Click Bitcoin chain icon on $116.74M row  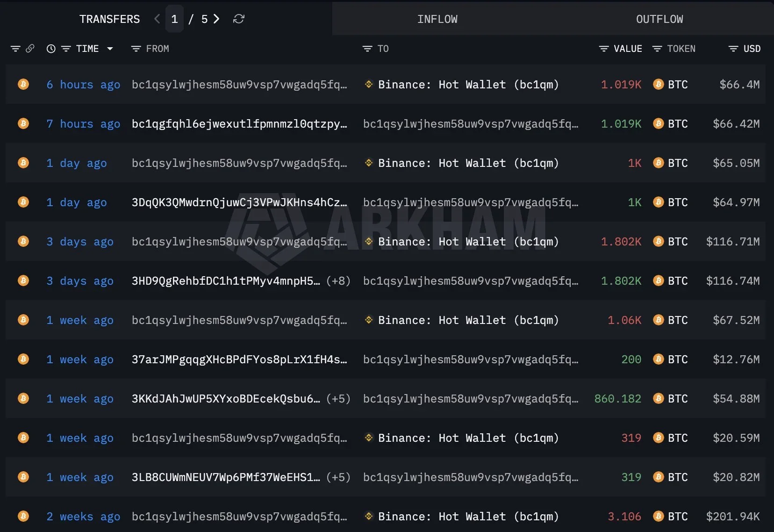click(23, 280)
